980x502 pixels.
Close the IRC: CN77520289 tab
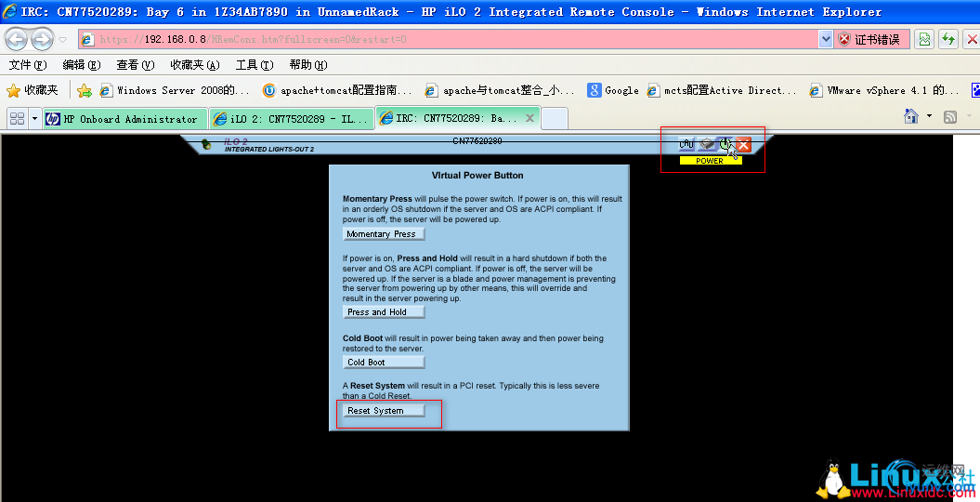coord(529,118)
